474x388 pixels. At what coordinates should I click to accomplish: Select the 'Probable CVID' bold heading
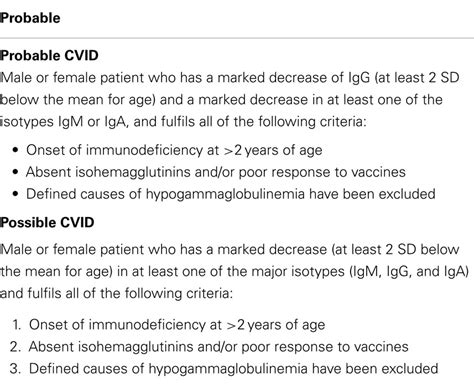pos(49,55)
